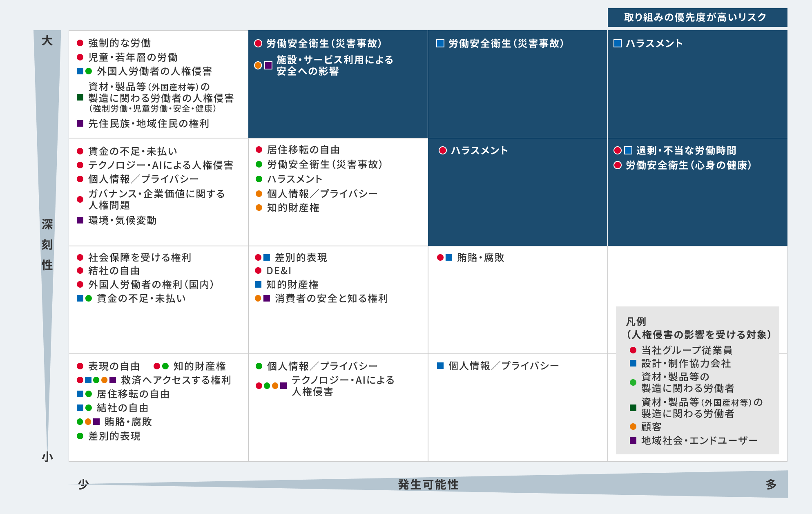Screen dimensions: 812x514
Task: Click the テクノロジー・AIによる人権侵害 item in second row
Action: tap(161, 165)
